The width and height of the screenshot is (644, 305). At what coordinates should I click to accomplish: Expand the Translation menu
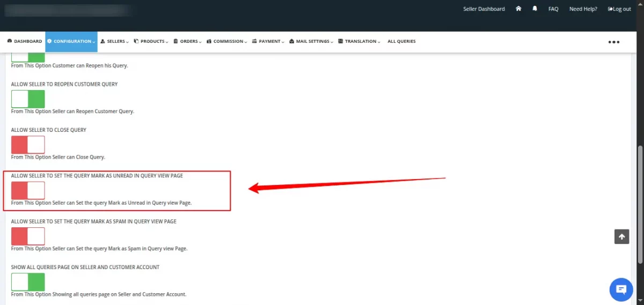[x=360, y=41]
